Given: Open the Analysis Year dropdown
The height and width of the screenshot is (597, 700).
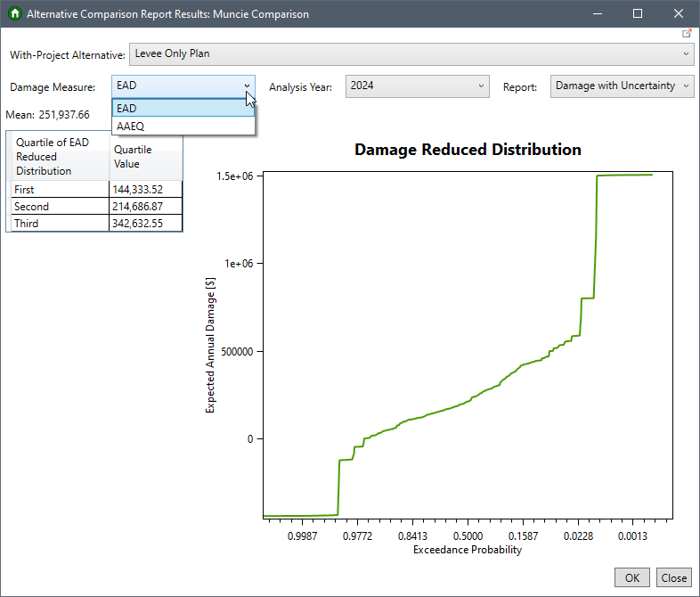Looking at the screenshot, I should click(x=417, y=86).
